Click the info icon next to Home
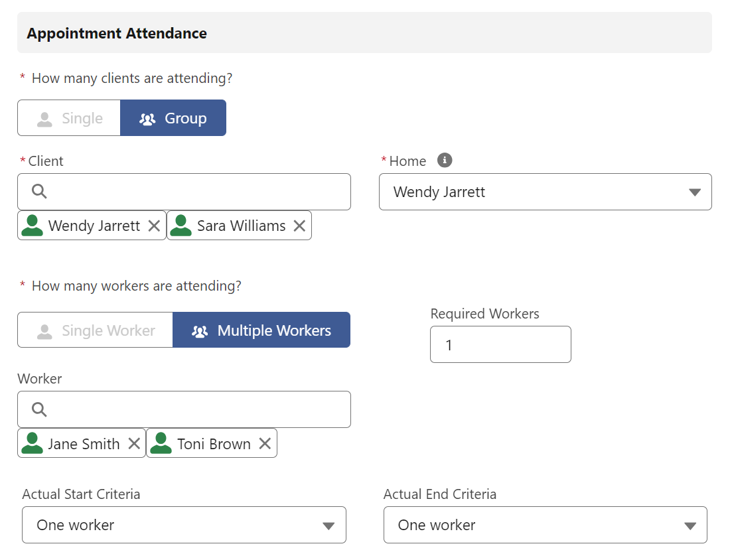 445,160
